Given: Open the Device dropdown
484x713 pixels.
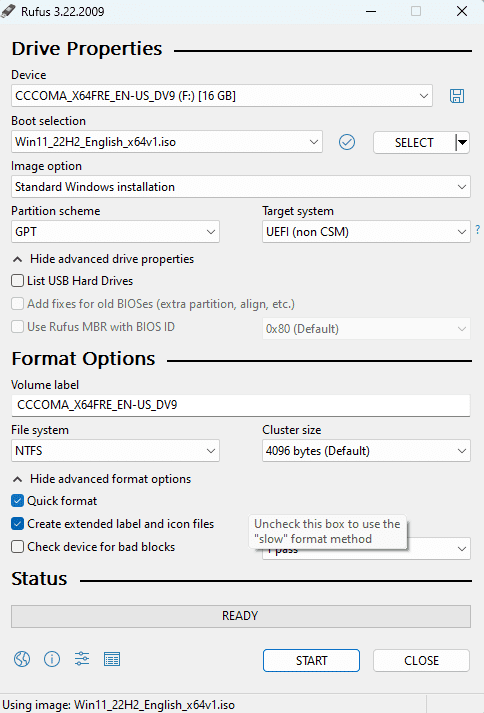Looking at the screenshot, I should pyautogui.click(x=222, y=96).
